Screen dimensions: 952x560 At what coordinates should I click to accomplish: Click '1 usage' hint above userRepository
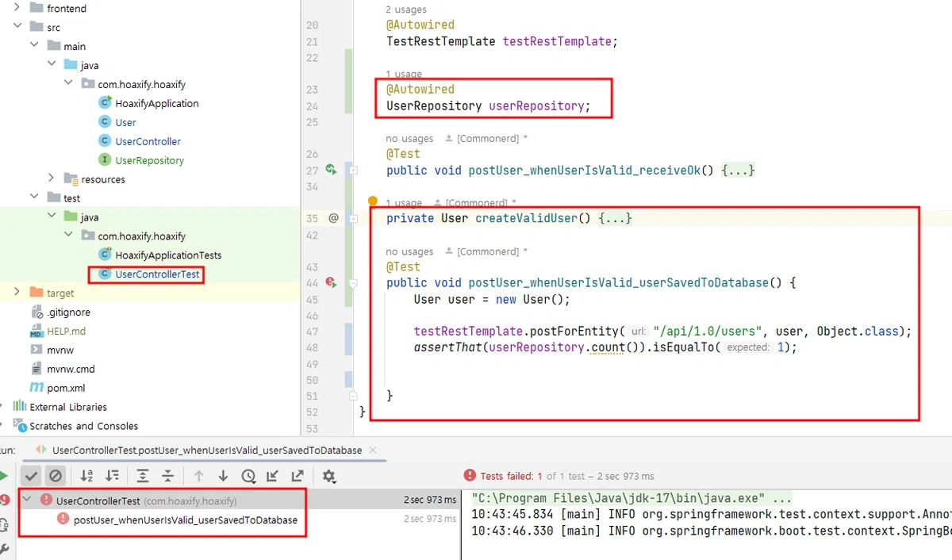click(404, 74)
